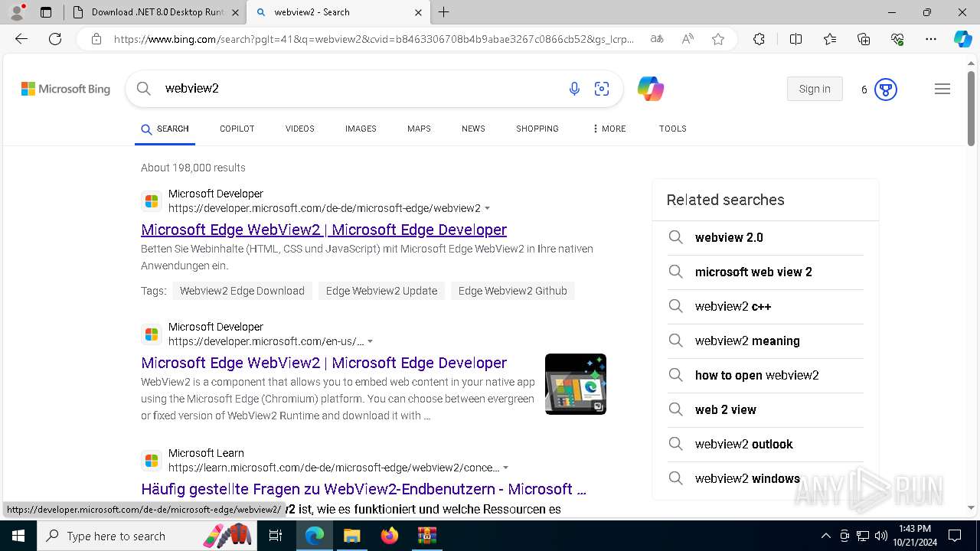Click the page vertical scrollbar
The width and height of the screenshot is (980, 551).
pos(972,107)
